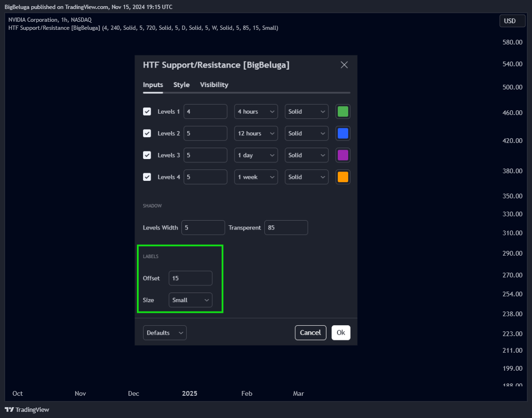Click the HTF Support/Resistance indicator legend
Image resolution: width=532 pixels, height=418 pixels.
click(143, 28)
